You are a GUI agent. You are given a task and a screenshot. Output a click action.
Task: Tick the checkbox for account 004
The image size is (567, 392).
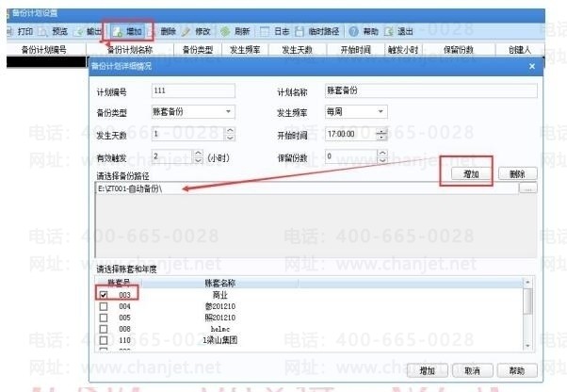coord(104,306)
